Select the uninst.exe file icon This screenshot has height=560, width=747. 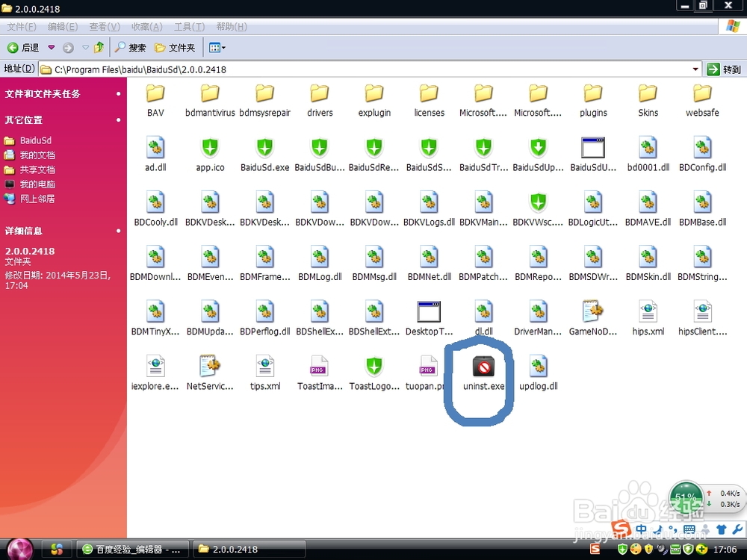483,367
